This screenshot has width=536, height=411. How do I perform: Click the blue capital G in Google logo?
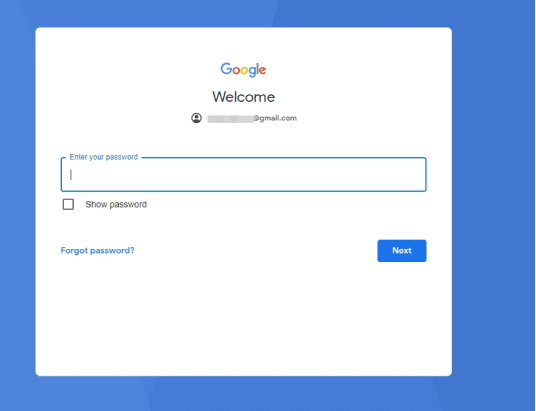pyautogui.click(x=226, y=68)
